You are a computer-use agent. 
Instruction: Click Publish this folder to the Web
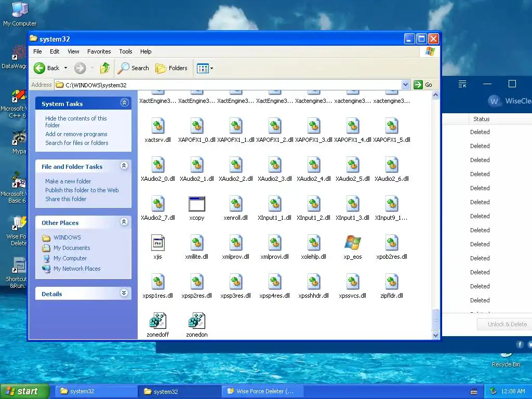point(82,190)
